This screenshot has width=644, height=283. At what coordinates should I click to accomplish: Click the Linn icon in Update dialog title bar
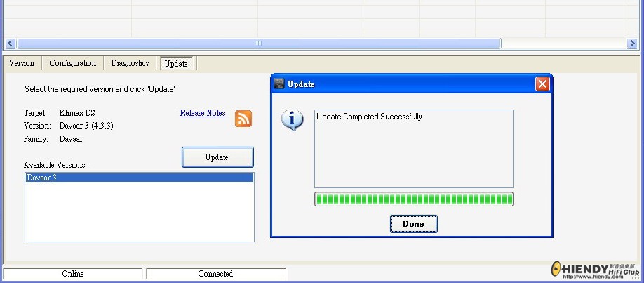[279, 84]
